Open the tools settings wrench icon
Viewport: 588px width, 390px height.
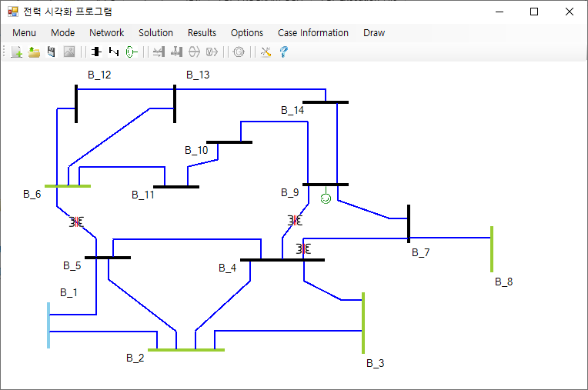pyautogui.click(x=266, y=52)
